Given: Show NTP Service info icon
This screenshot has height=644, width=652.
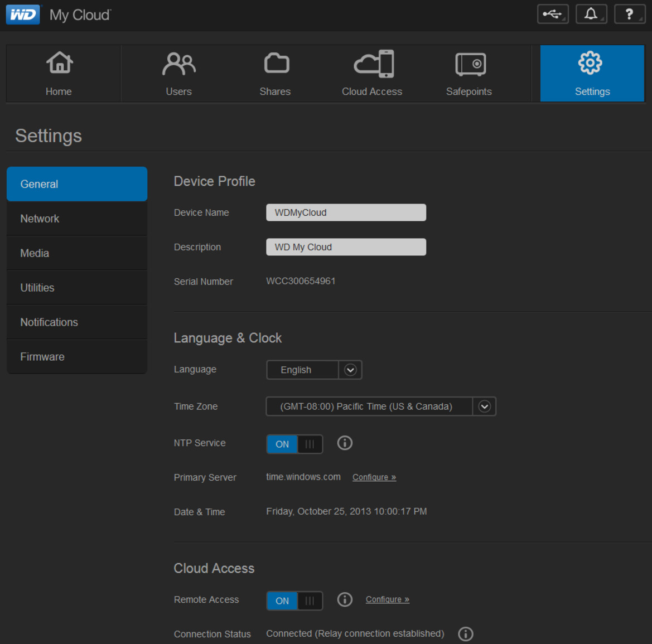Looking at the screenshot, I should pyautogui.click(x=344, y=443).
